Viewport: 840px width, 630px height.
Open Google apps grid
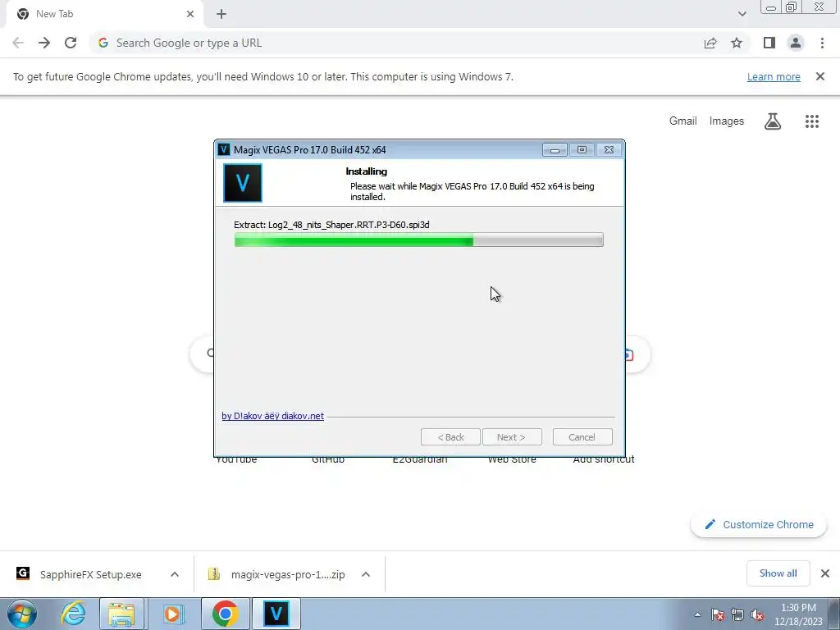tap(812, 121)
